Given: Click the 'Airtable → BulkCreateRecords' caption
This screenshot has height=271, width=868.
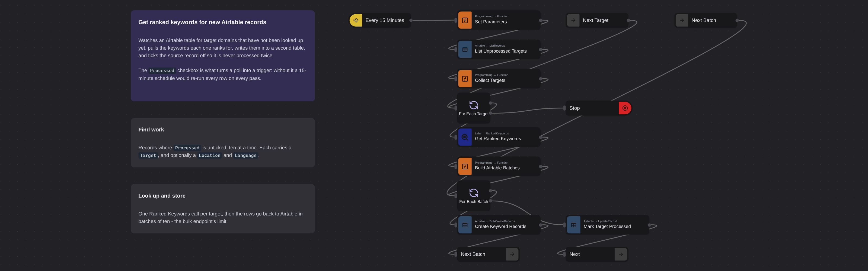Looking at the screenshot, I should click(x=495, y=221).
